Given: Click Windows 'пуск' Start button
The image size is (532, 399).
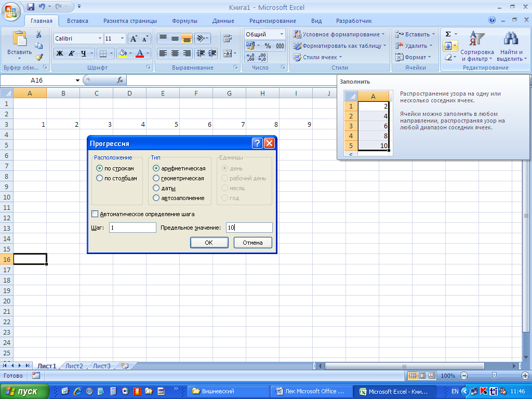Looking at the screenshot, I should click(24, 392).
